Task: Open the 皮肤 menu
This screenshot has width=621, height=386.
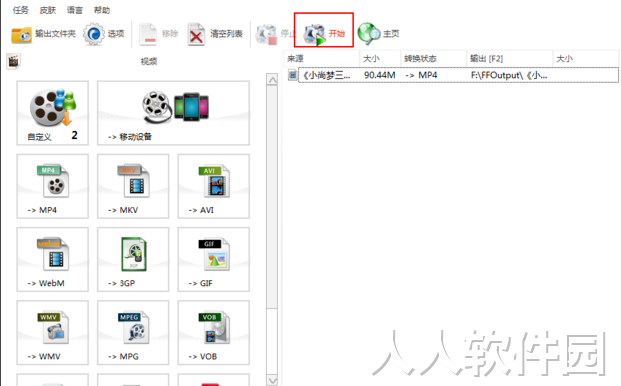Action: click(x=48, y=10)
